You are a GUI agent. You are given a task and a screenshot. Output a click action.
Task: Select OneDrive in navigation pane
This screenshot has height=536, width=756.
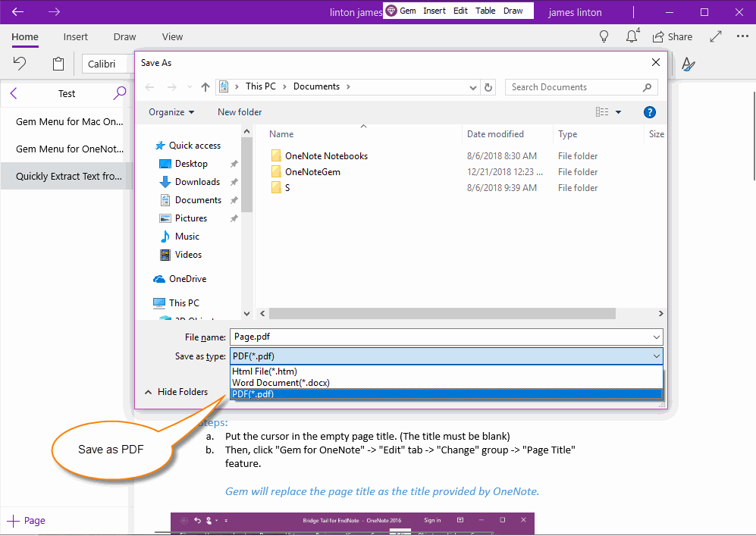[x=180, y=278]
